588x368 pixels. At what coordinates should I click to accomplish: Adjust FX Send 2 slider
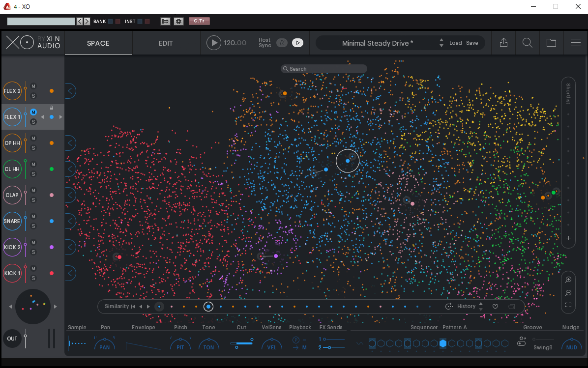pos(331,348)
